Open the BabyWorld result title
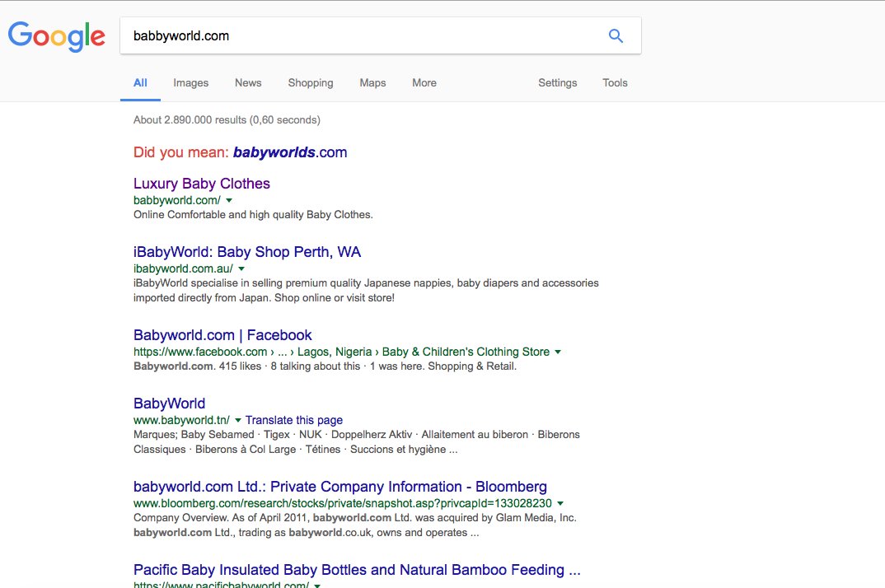This screenshot has width=885, height=588. [x=169, y=404]
